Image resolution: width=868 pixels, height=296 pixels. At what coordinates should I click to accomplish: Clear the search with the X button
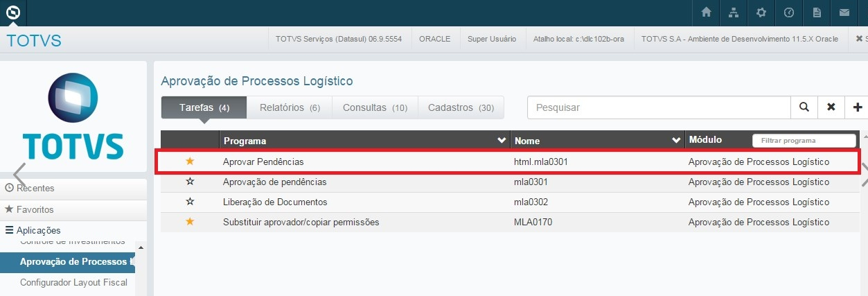click(831, 107)
